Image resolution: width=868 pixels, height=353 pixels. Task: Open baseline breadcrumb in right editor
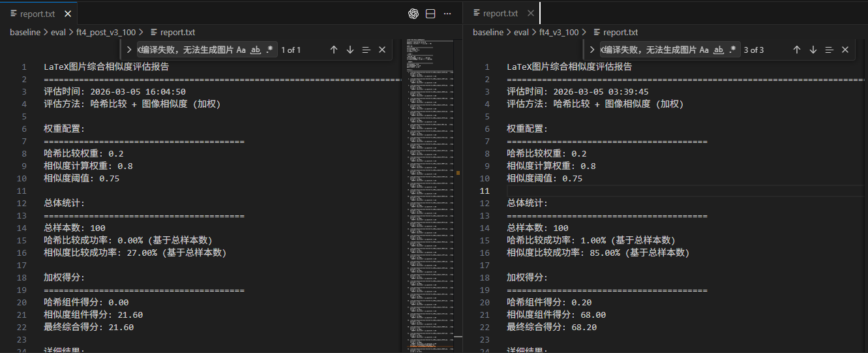point(488,32)
